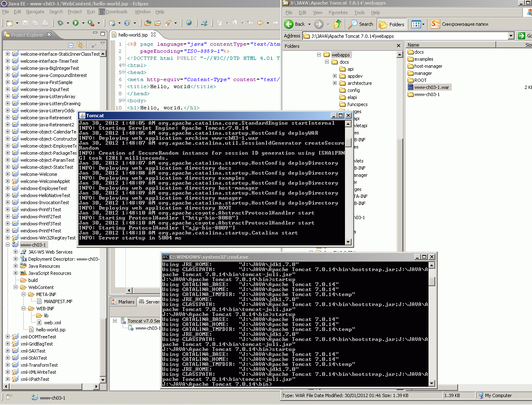This screenshot has height=405, width=532.
Task: Open hello-world.jsp in Project Explorer
Action: coord(50,330)
